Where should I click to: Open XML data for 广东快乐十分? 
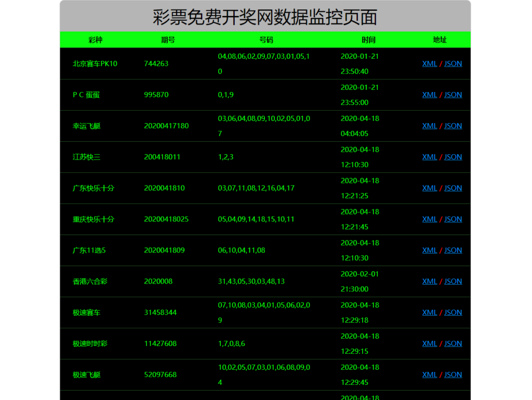pos(430,188)
